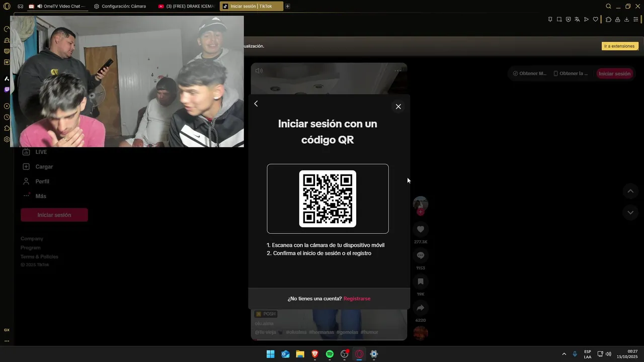
Task: Click the #hermanas hashtag
Action: point(321,332)
